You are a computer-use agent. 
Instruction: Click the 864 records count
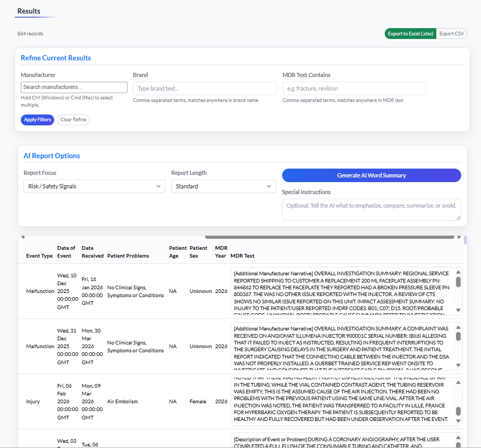tap(30, 34)
